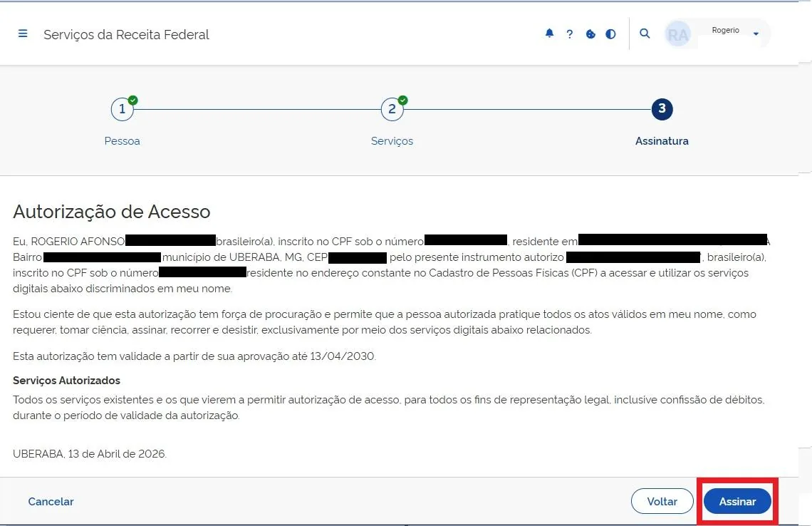Click the Voltar button
The width and height of the screenshot is (812, 526).
tap(662, 501)
